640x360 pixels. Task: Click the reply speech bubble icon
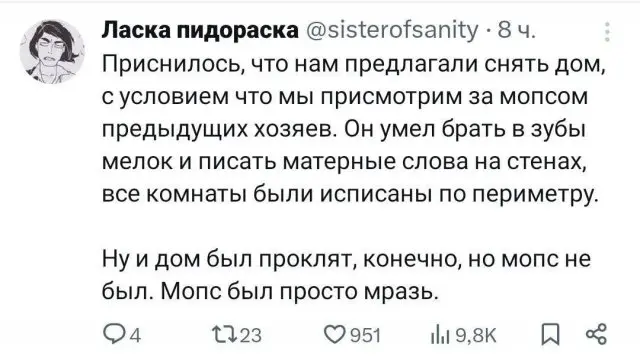coord(112,334)
